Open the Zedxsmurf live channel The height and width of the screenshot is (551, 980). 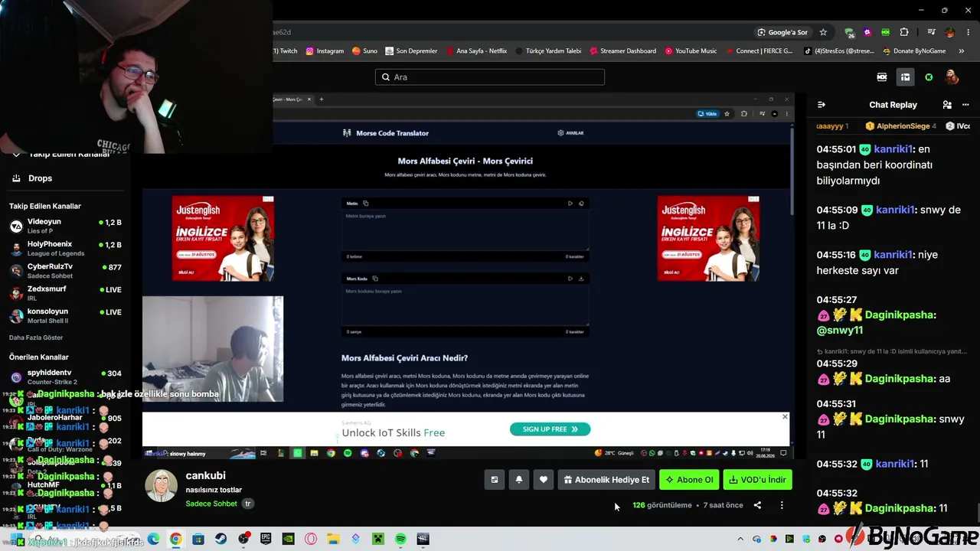point(65,293)
